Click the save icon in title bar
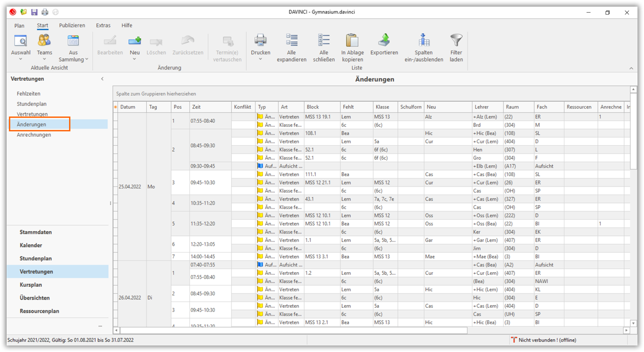 (x=34, y=12)
